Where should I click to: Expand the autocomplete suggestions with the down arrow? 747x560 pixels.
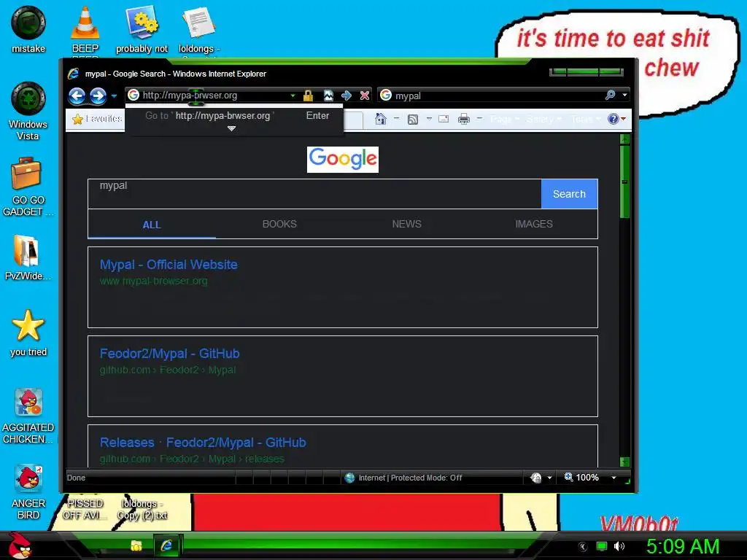coord(231,128)
